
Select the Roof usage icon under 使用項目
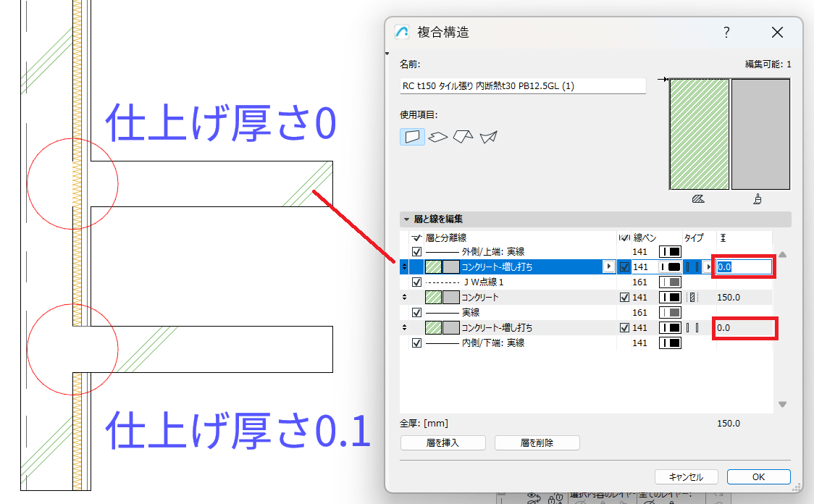click(463, 137)
